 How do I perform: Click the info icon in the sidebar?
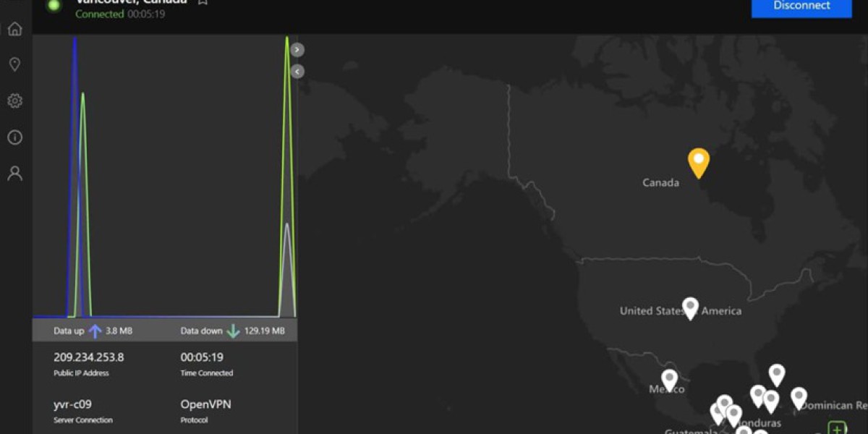click(14, 137)
